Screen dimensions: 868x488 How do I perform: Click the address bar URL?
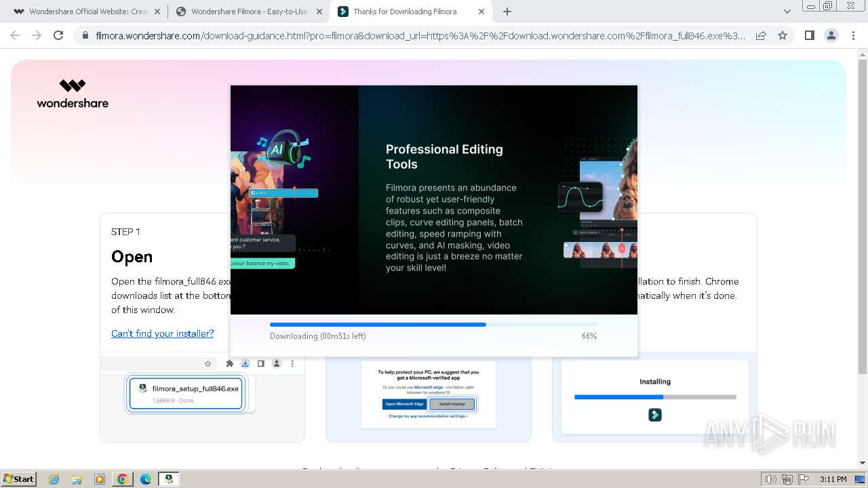(x=420, y=35)
